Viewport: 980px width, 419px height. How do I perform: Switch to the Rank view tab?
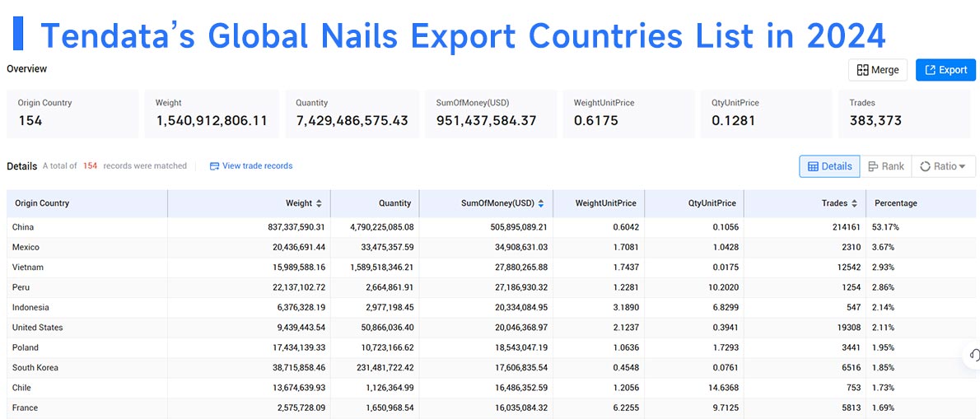pos(885,166)
